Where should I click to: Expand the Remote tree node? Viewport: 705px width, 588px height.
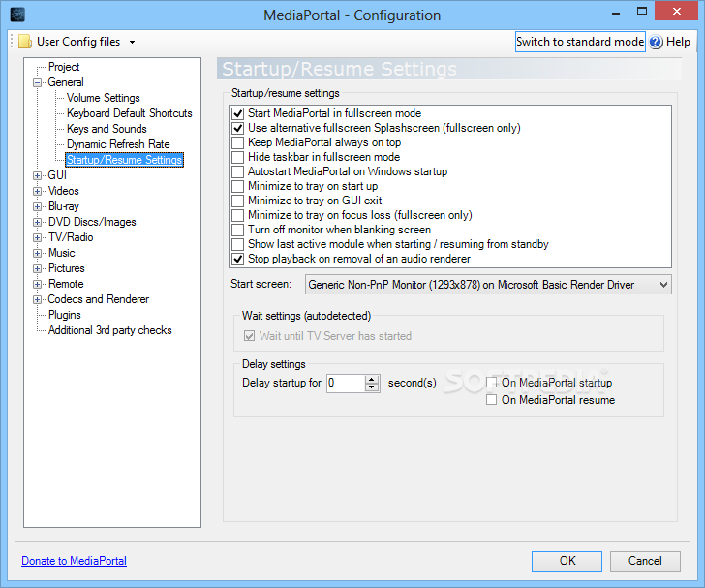(x=38, y=285)
